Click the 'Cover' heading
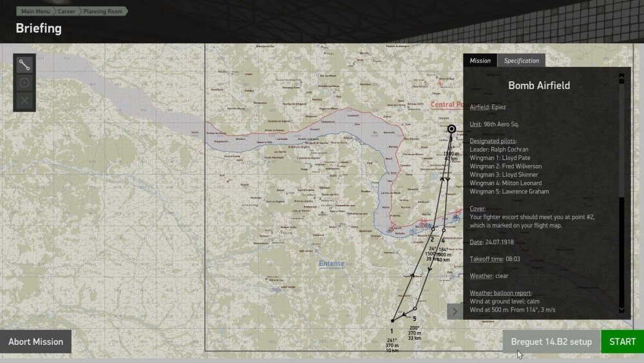 tap(477, 208)
